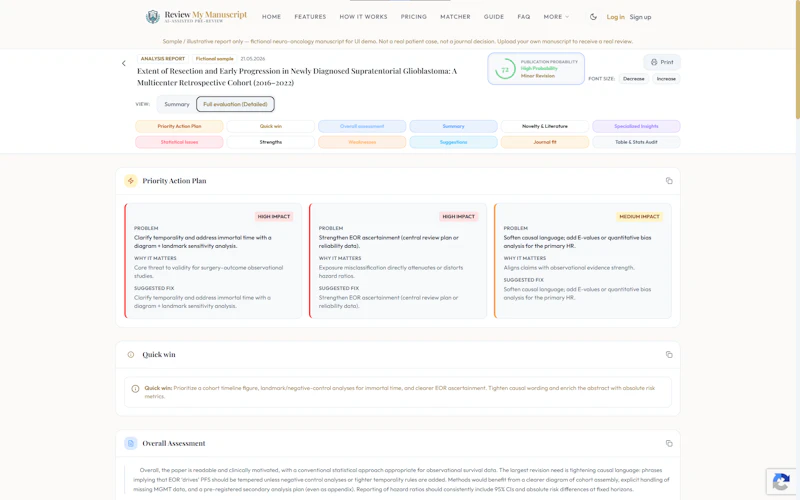Click the MEDIUM IMPACT causal language card
Image resolution: width=800 pixels, height=500 pixels.
point(583,261)
